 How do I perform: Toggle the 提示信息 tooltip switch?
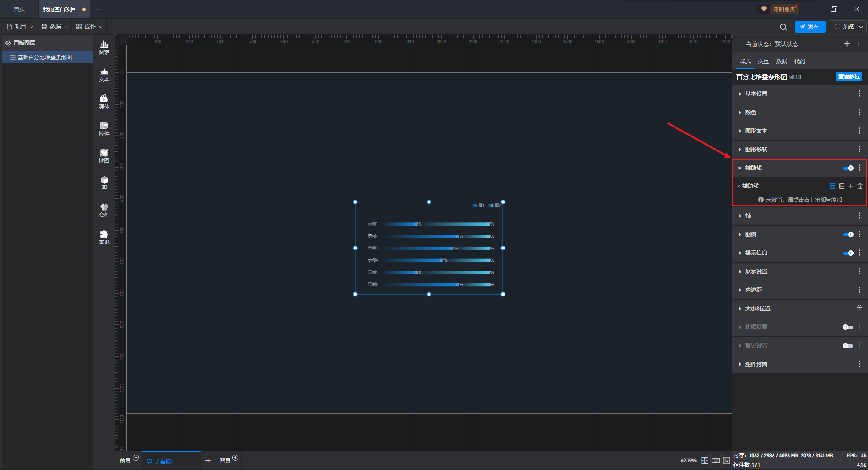848,253
